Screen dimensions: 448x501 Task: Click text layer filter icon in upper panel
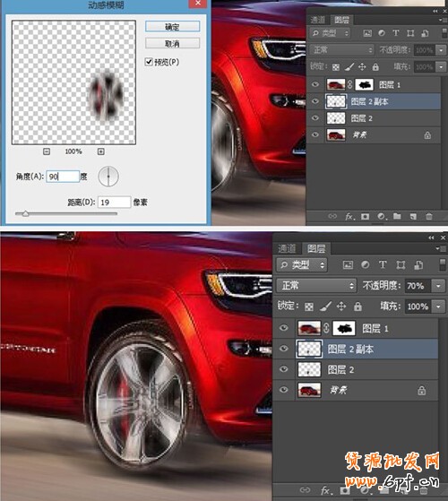point(396,33)
